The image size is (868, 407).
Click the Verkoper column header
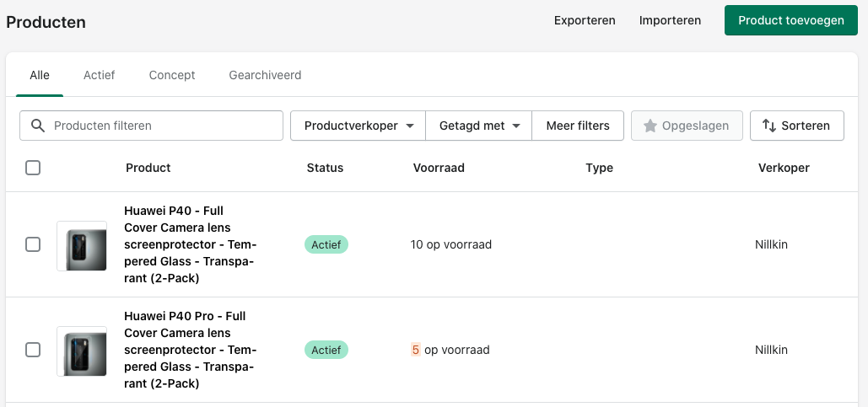(784, 168)
